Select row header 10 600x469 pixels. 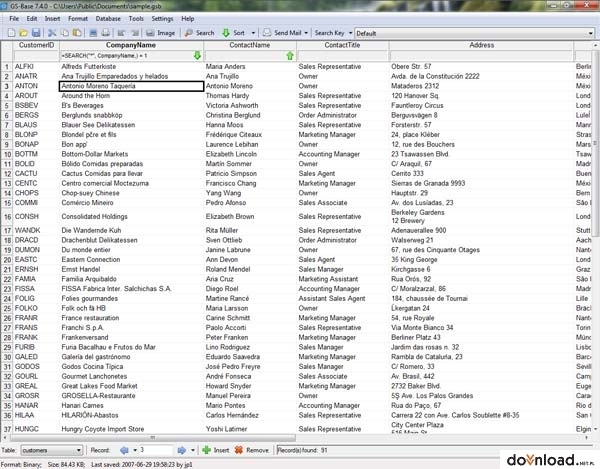[7, 154]
